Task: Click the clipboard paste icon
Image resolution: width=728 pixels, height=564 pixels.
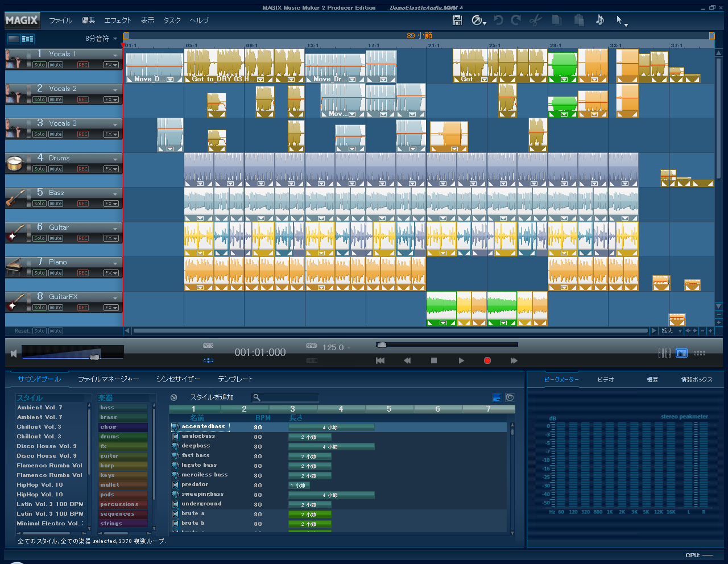Action: point(579,20)
